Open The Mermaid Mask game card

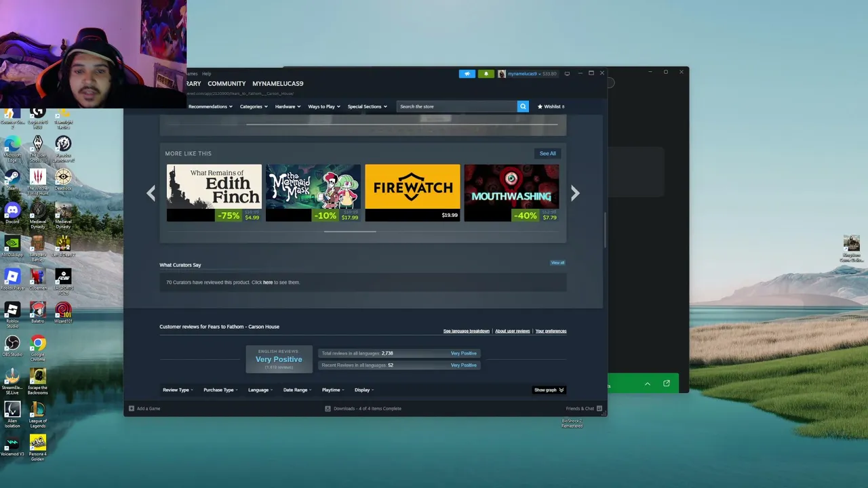click(x=313, y=193)
